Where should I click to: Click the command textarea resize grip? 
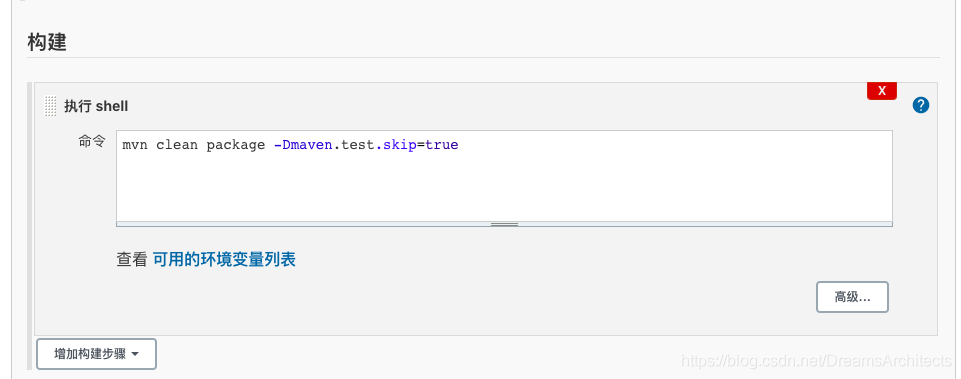point(504,224)
